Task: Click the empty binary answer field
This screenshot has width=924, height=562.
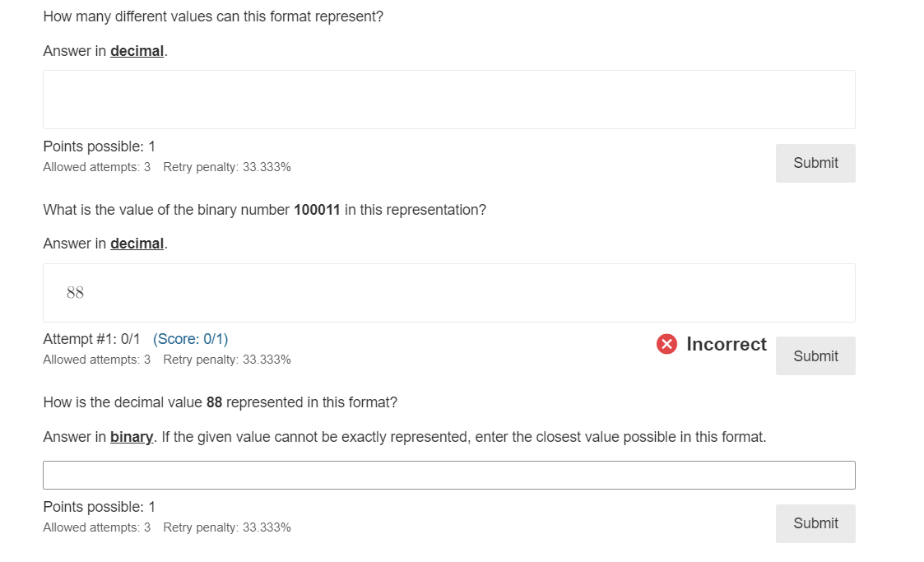Action: click(x=448, y=474)
